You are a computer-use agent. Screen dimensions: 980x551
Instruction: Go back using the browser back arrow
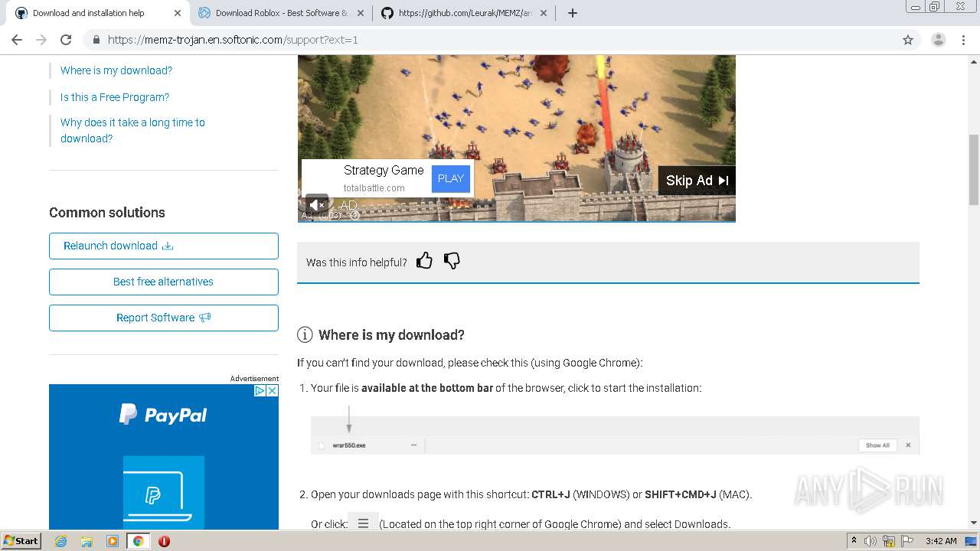pyautogui.click(x=17, y=40)
